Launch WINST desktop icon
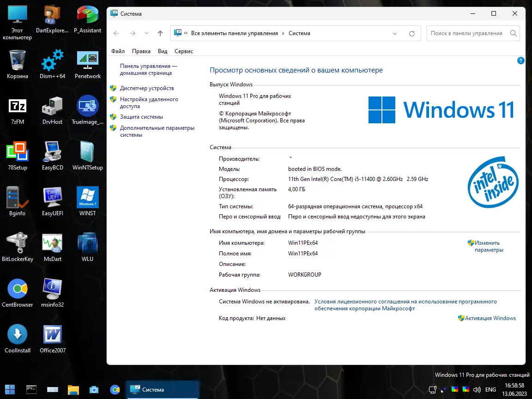Screen dimensions: 532x399 88,201
